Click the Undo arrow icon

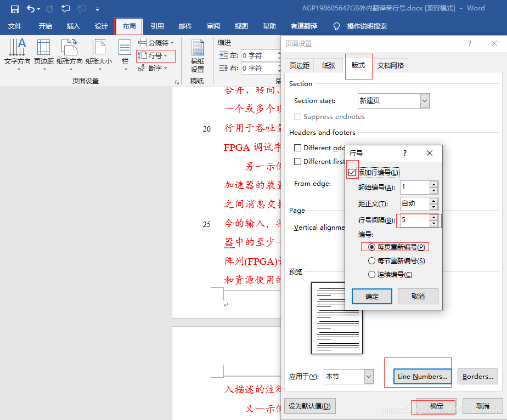[x=31, y=9]
